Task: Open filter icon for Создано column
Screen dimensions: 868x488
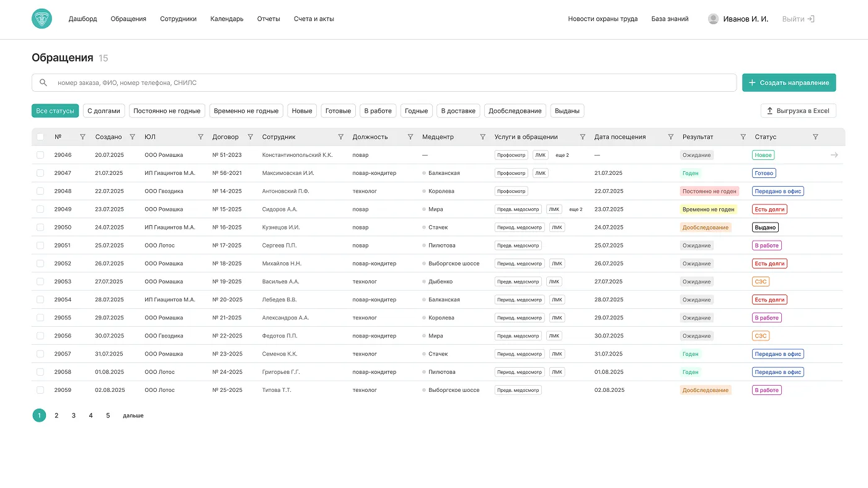Action: 132,137
